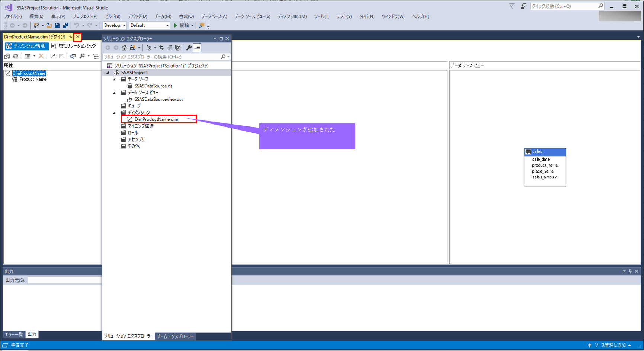Click the Zoom magnifier icon in dimension toolbar

(82, 56)
